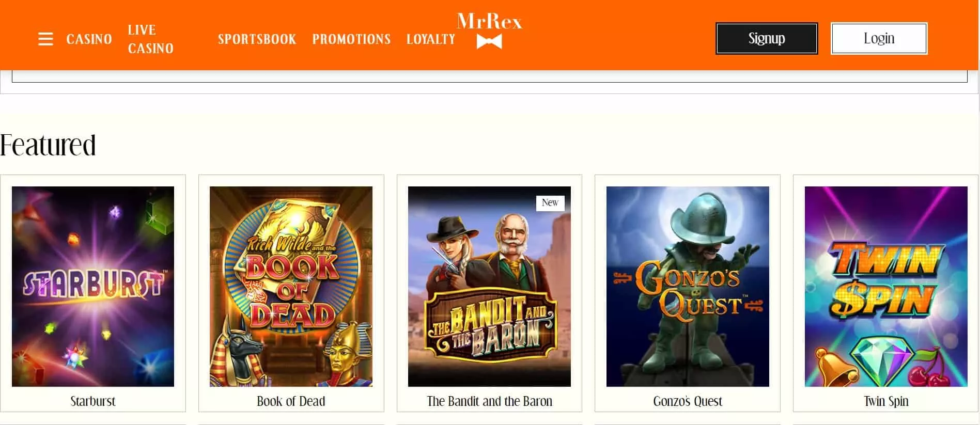This screenshot has height=425, width=980.
Task: Click The Bandit and the Baron caption
Action: [x=489, y=401]
